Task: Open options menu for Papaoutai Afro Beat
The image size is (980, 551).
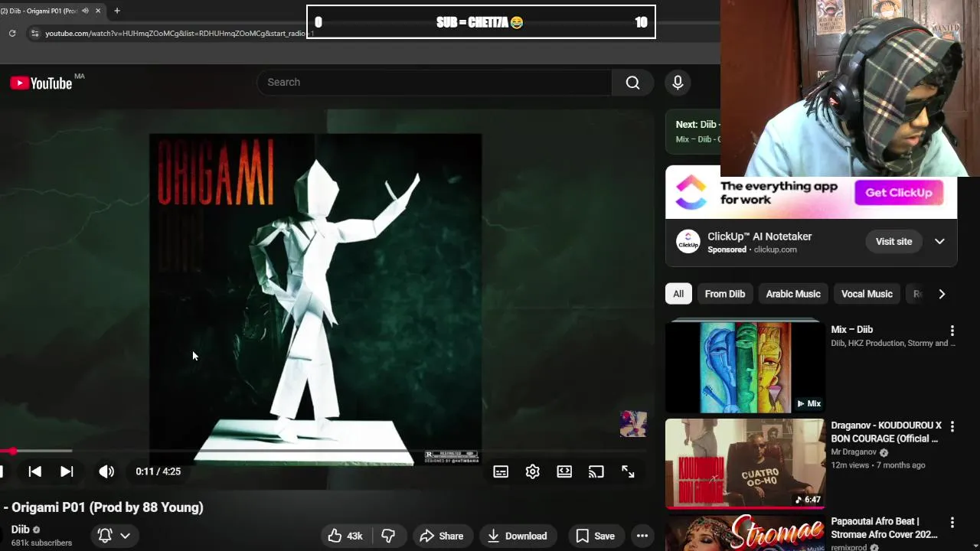Action: pos(952,523)
